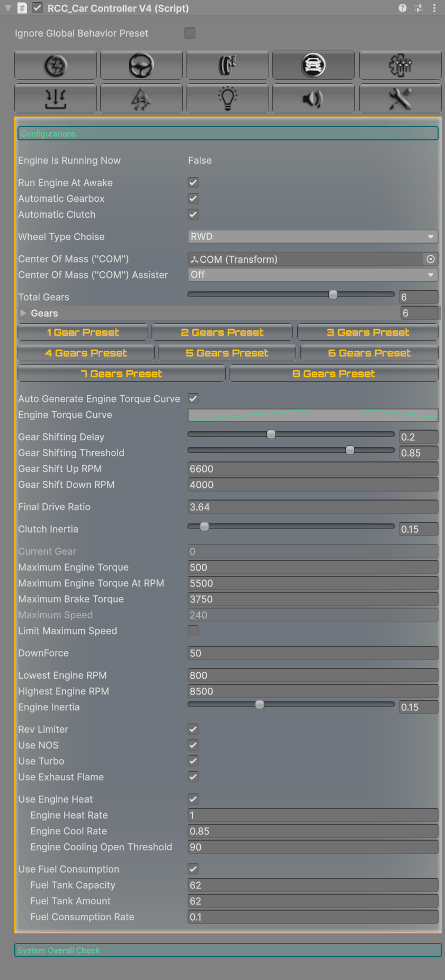Click the Clutch Inertia slider handle
445x980 pixels.
tap(204, 527)
